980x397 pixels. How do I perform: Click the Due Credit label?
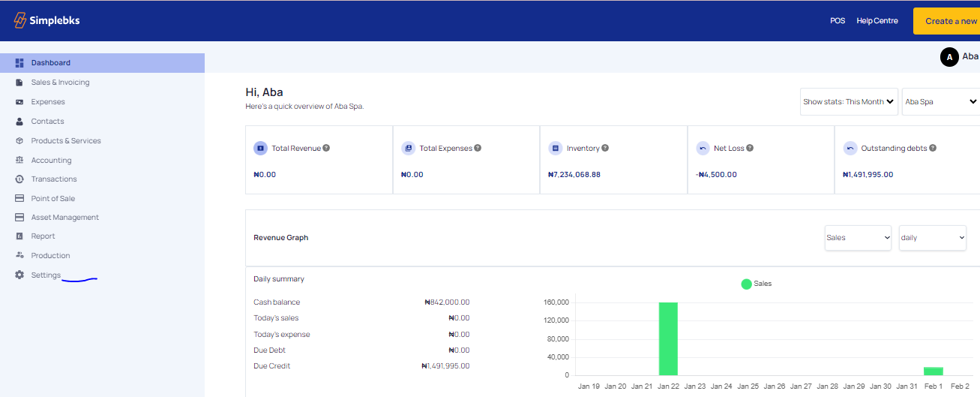272,366
